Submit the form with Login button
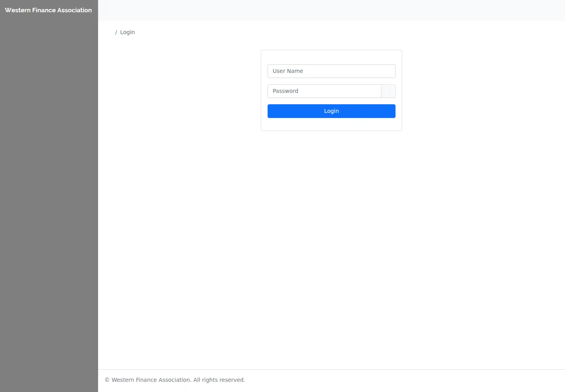 point(331,111)
